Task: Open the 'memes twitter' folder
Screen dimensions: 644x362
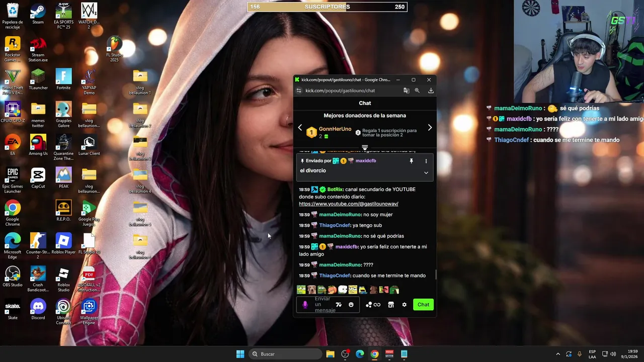Action: [x=38, y=115]
